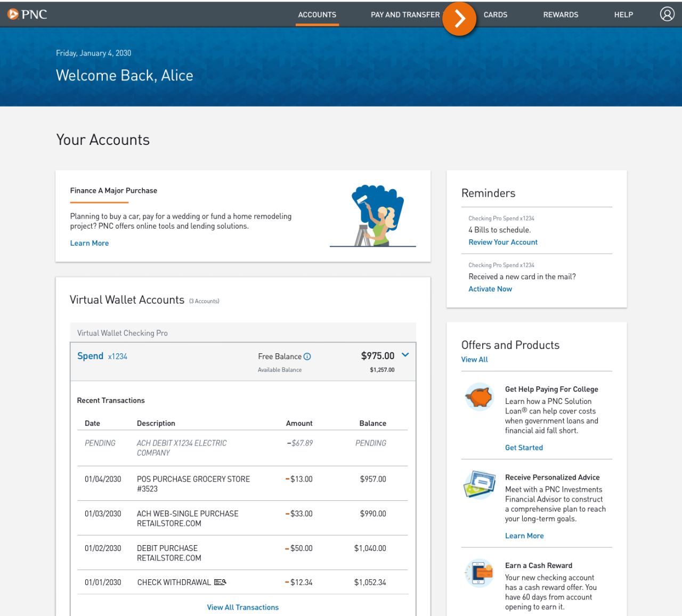The width and height of the screenshot is (682, 616).
Task: Click Review Your Account reminder link
Action: coord(502,242)
